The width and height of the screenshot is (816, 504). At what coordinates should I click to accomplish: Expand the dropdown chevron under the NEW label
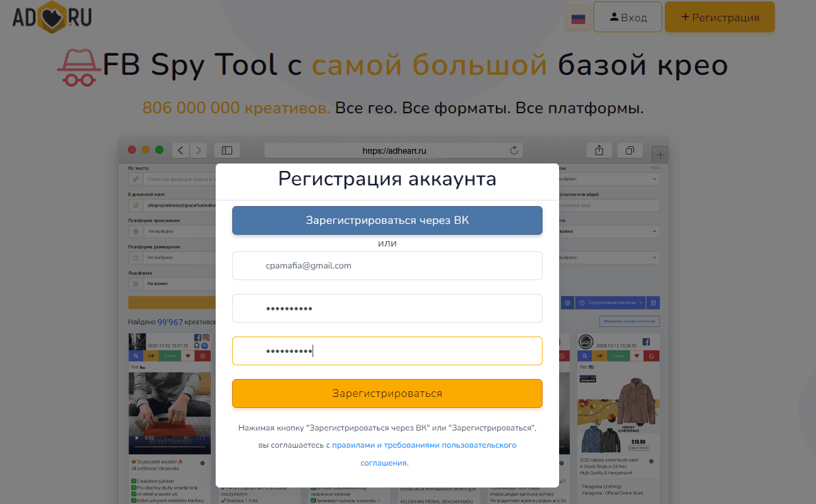[x=654, y=179]
